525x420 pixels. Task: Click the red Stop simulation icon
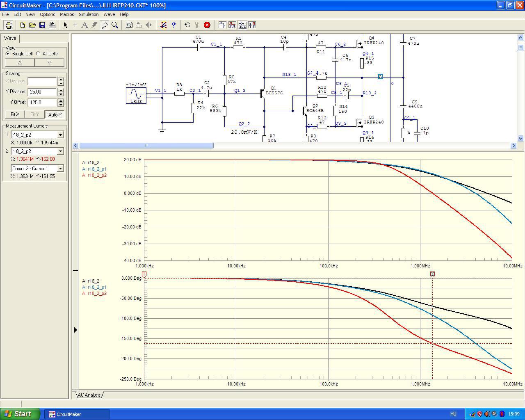pos(207,25)
